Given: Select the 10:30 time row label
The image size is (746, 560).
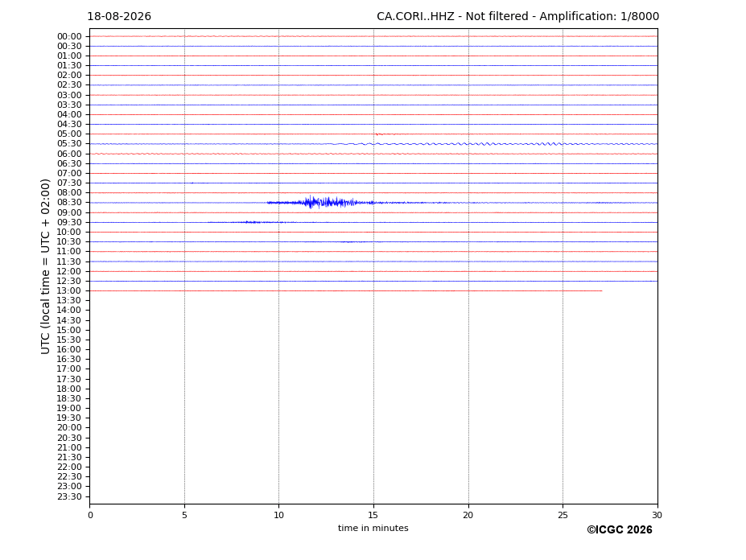Looking at the screenshot, I should click(x=69, y=241).
